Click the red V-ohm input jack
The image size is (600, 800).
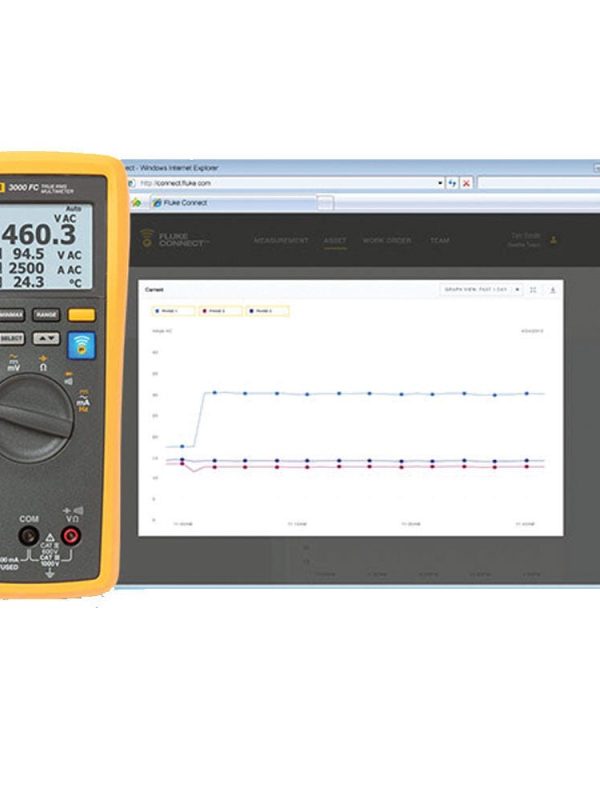70,536
